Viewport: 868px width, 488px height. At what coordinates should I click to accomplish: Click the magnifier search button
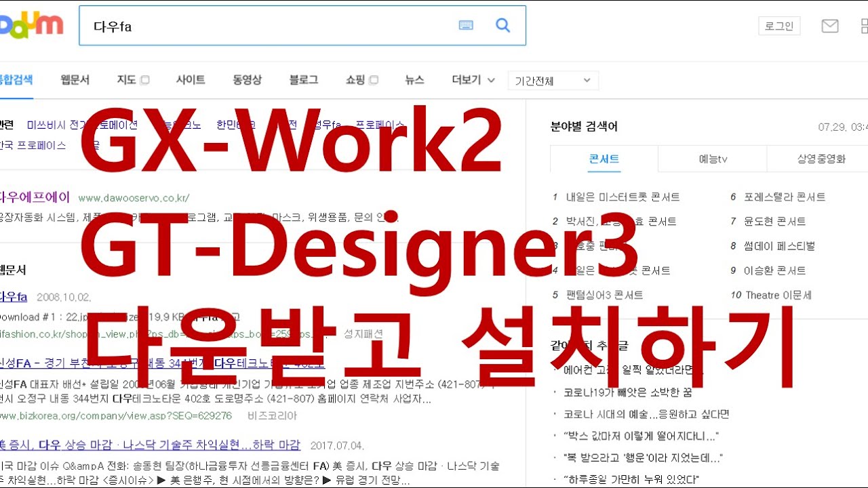click(502, 26)
